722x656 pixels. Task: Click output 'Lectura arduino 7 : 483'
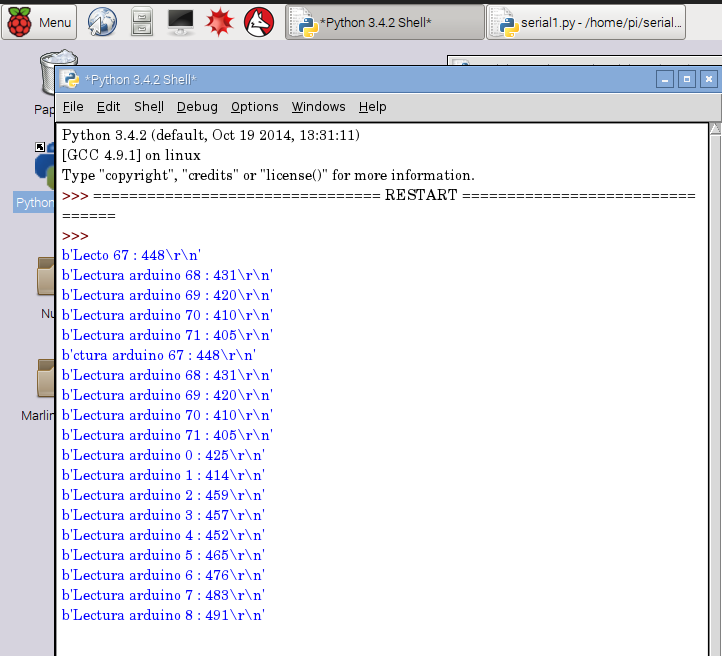[x=163, y=595]
